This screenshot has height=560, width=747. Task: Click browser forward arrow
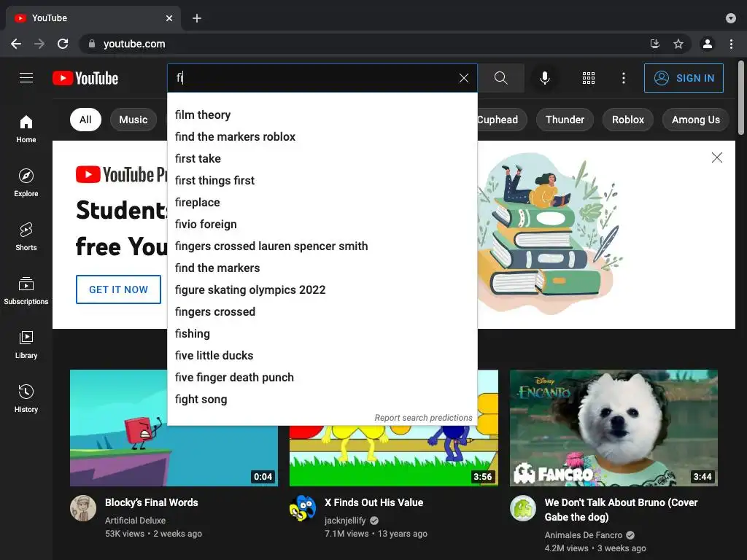39,44
